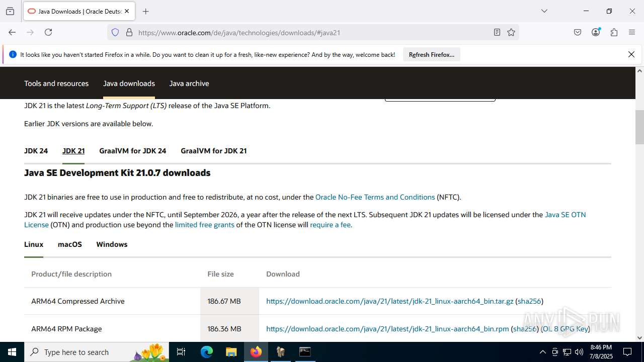This screenshot has height=362, width=644.
Task: Follow the limited free grants link
Action: point(205,225)
